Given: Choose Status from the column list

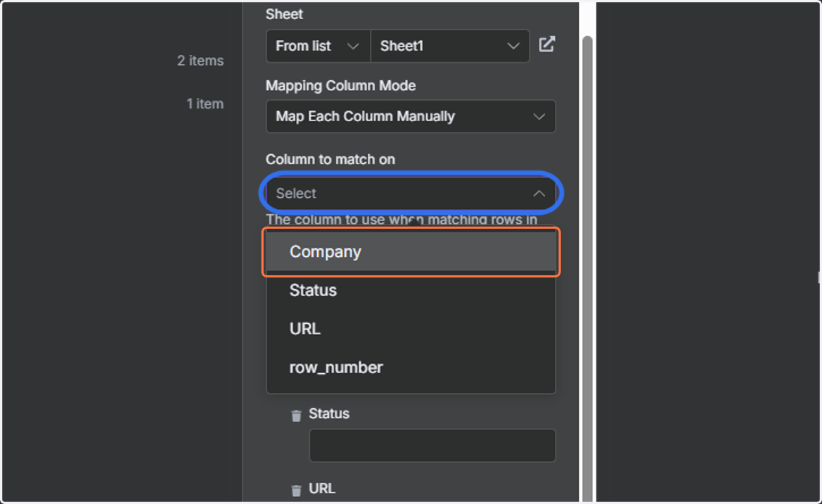Looking at the screenshot, I should point(411,290).
